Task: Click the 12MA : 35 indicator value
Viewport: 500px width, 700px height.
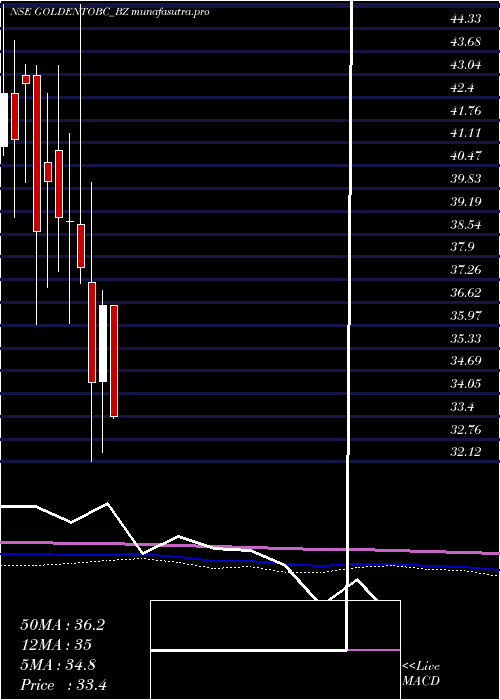Action: [x=56, y=645]
